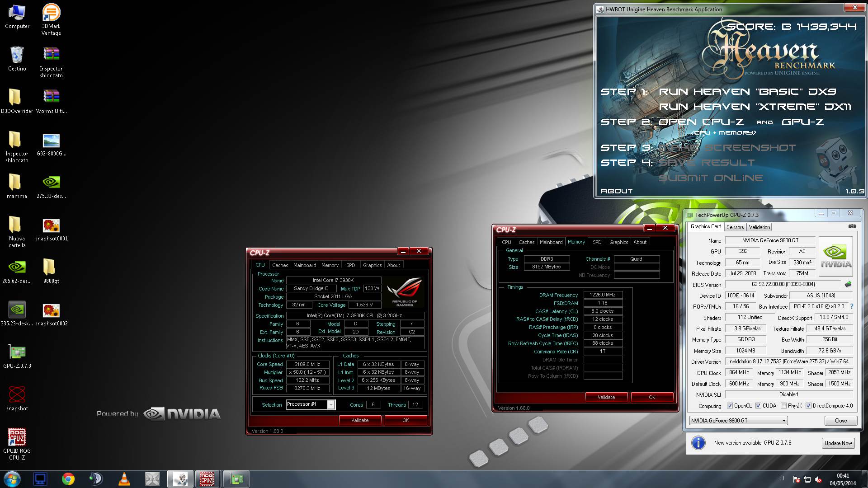This screenshot has height=488, width=868.
Task: Click Update Now in GPU-Z notice
Action: pyautogui.click(x=838, y=443)
